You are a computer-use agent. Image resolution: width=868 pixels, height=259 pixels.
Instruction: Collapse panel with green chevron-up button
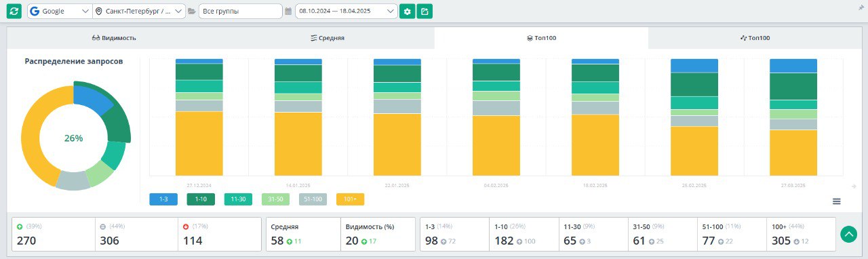coord(848,235)
